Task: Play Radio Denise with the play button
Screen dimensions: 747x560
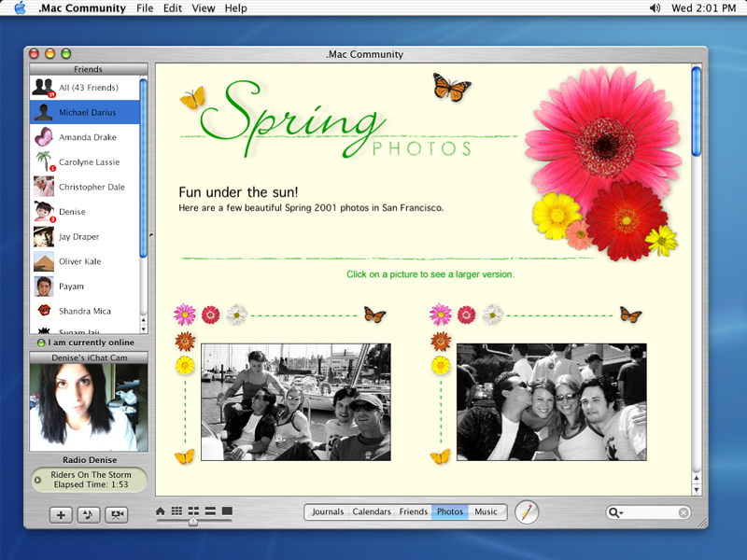Action: [x=37, y=480]
